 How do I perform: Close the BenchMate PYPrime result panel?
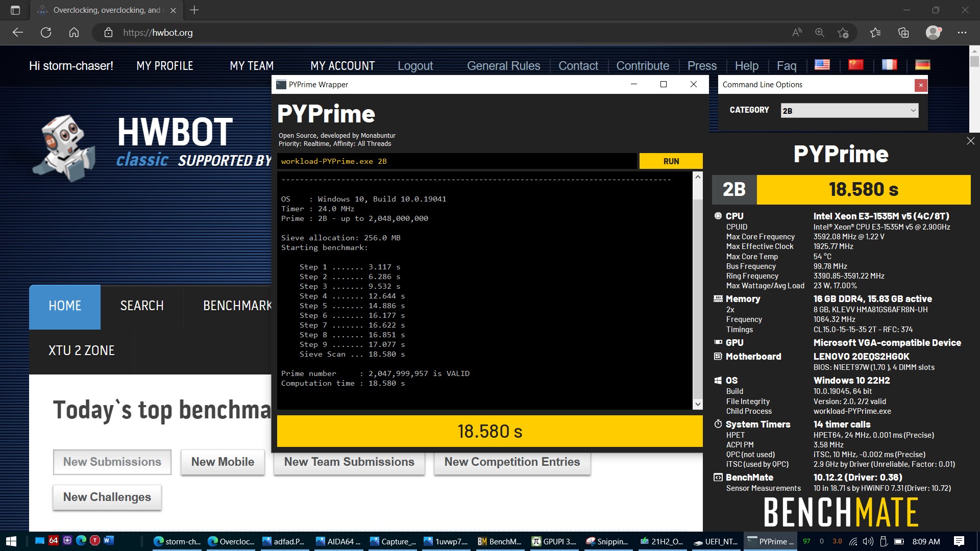[x=970, y=141]
